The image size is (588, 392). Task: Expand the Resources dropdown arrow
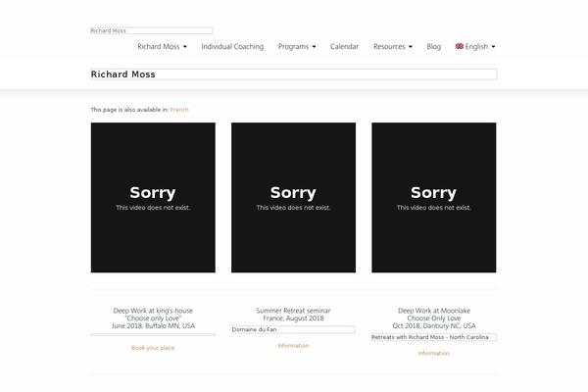click(x=411, y=47)
